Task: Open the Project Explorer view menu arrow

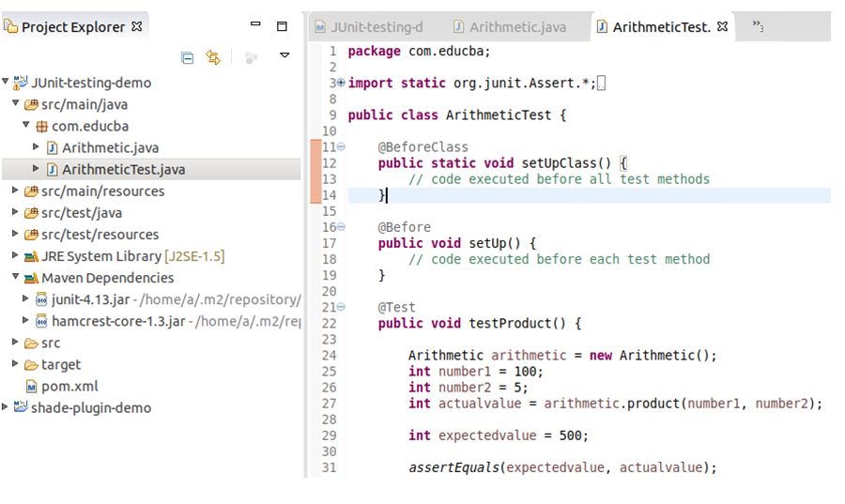Action: 284,57
